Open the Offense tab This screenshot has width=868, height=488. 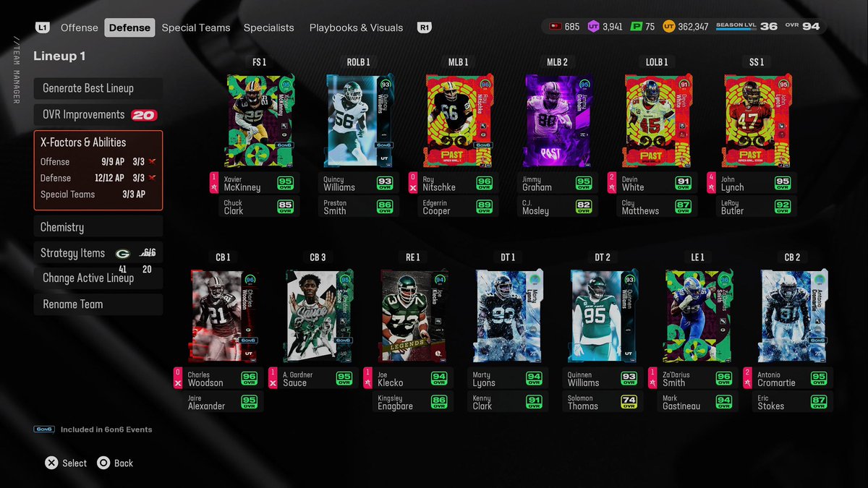pyautogui.click(x=80, y=27)
